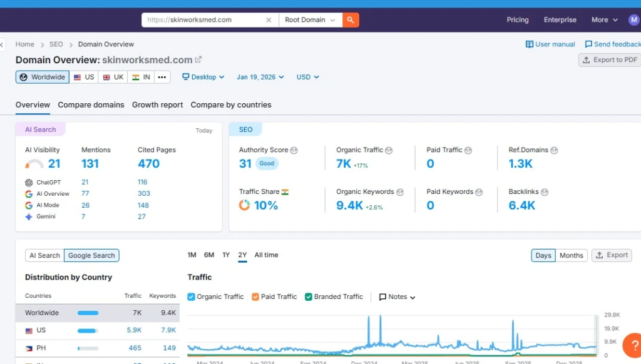Image resolution: width=641 pixels, height=364 pixels.
Task: Open external link icon beside skinworksmed.com
Action: (x=198, y=60)
